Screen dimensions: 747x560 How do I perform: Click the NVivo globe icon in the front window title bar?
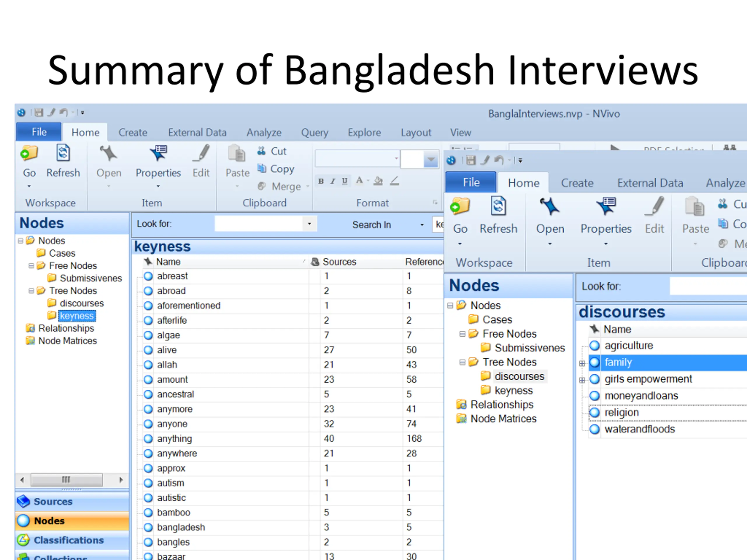pyautogui.click(x=451, y=160)
